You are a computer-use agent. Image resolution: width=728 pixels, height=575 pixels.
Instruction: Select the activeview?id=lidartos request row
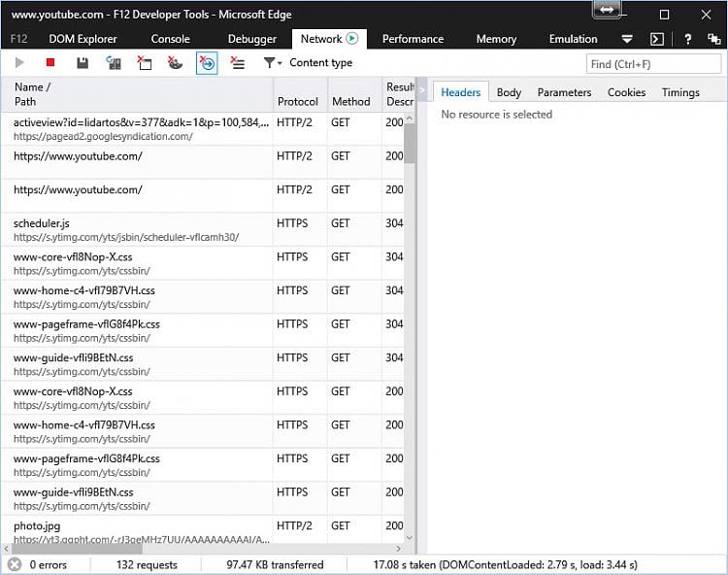[203, 129]
